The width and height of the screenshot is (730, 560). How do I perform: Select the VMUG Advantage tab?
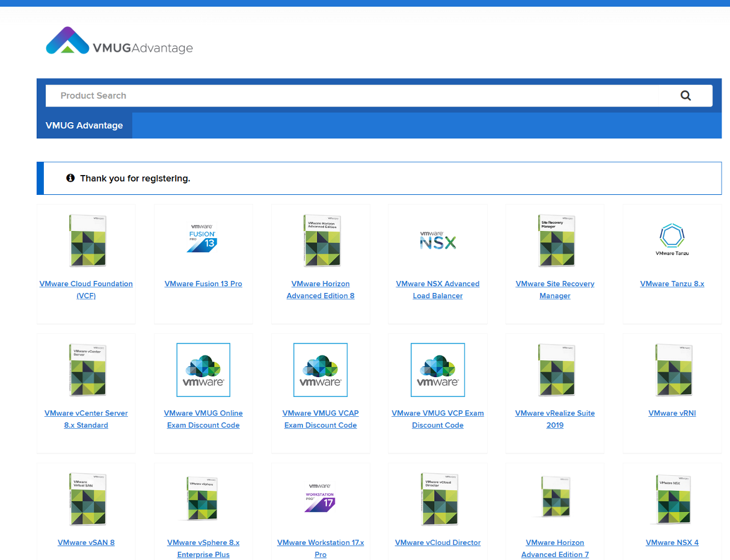[84, 126]
